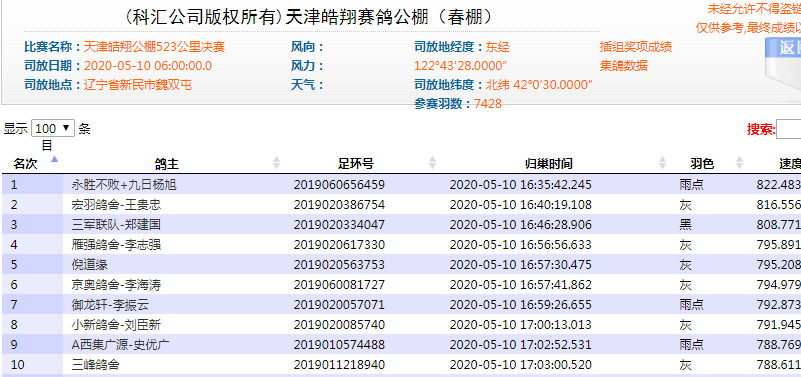Screen dimensions: 801x377
Task: Click ring number 2019060081727
Action: (x=339, y=285)
